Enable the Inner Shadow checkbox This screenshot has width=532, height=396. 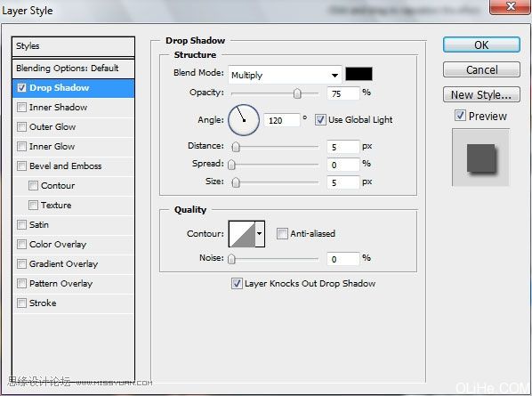[x=21, y=108]
